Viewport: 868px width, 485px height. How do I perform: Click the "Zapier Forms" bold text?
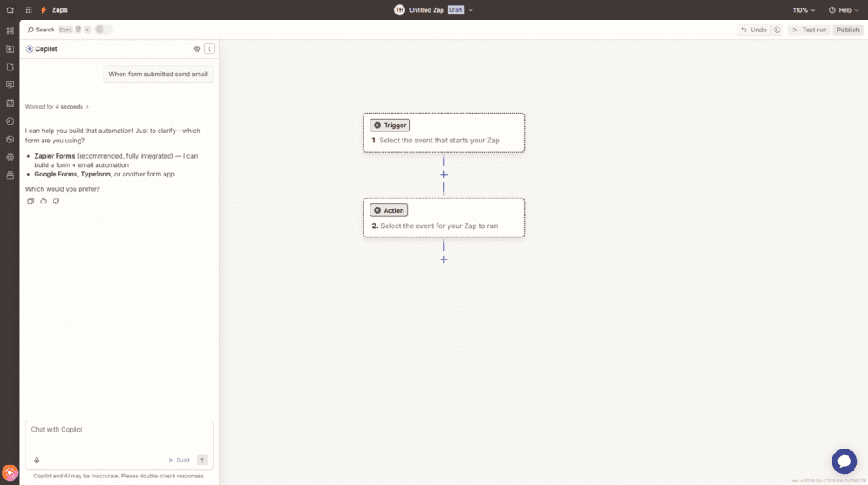pyautogui.click(x=54, y=156)
